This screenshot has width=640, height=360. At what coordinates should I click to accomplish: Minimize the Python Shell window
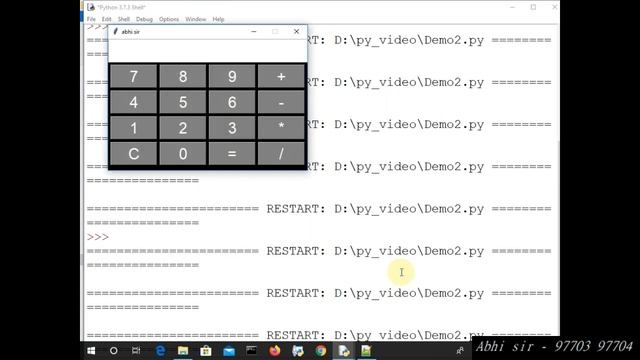coord(512,7)
